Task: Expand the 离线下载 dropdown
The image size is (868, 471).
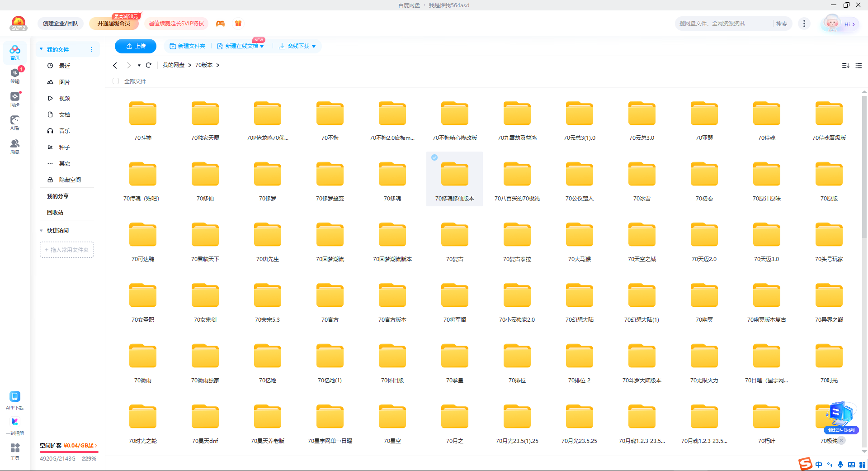Action: click(314, 46)
